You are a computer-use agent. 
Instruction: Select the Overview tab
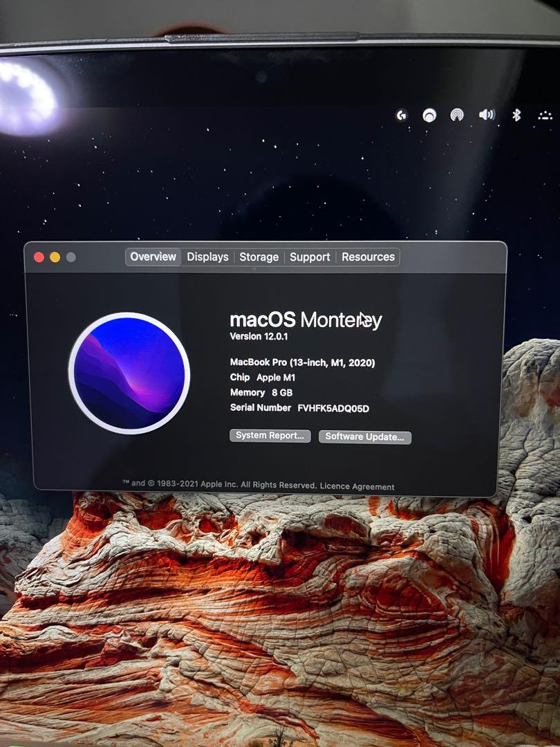click(152, 257)
